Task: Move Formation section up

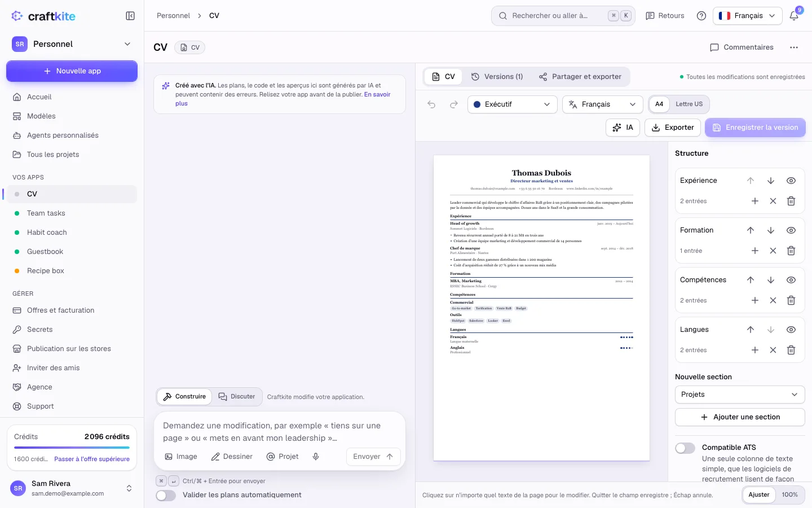Action: [x=751, y=230]
